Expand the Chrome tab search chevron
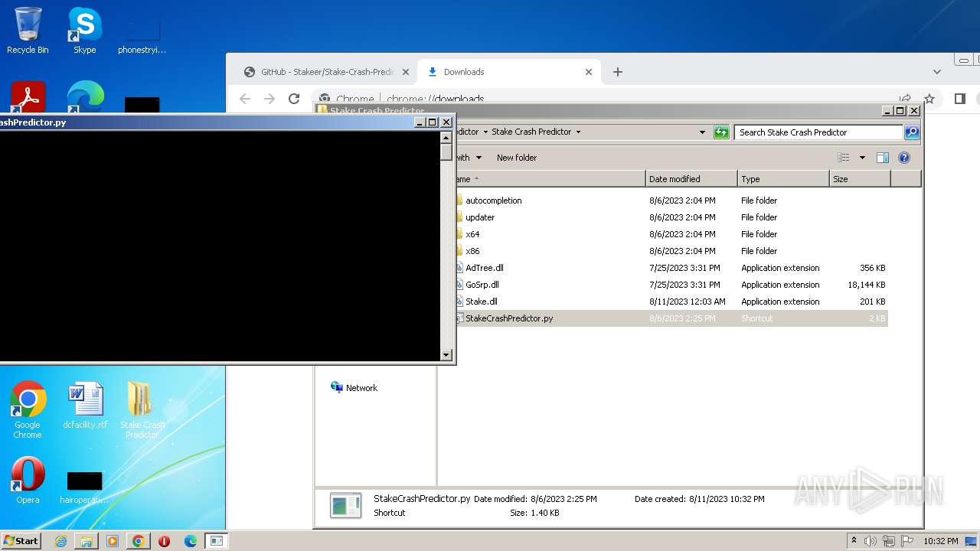This screenshot has width=980, height=551. (x=937, y=72)
